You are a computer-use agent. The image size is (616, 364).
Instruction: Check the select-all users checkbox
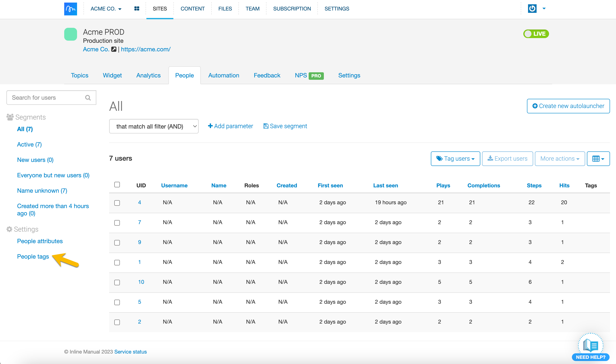point(117,185)
